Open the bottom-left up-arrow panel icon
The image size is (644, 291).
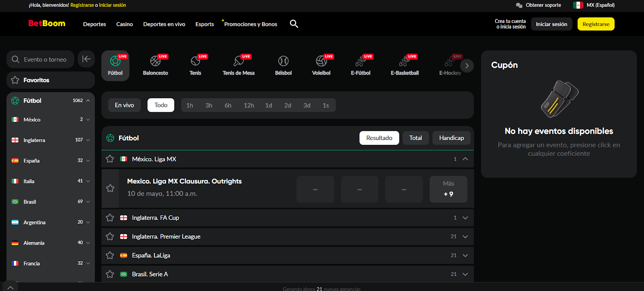click(10, 287)
